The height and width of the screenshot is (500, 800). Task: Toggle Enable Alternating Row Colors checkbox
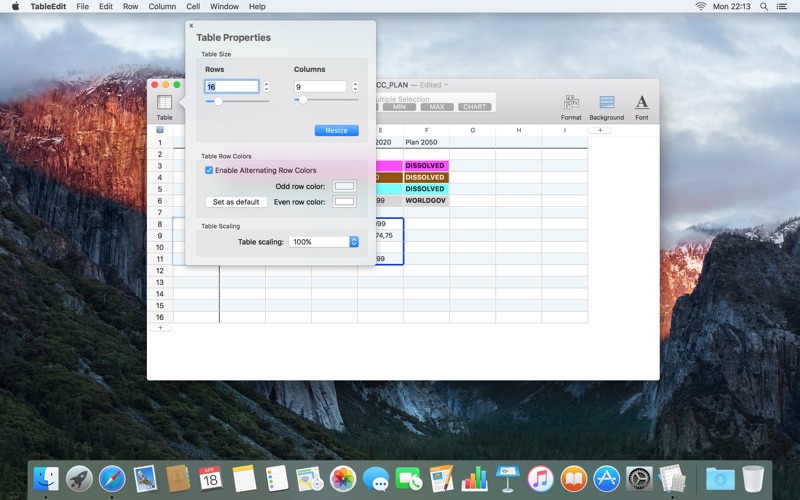click(x=209, y=171)
